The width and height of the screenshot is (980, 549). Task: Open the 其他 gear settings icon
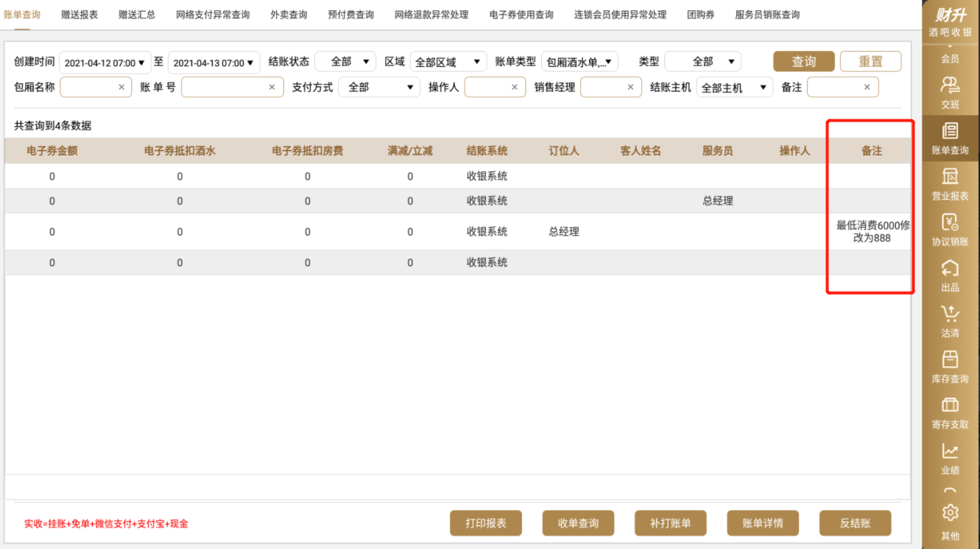click(x=950, y=512)
